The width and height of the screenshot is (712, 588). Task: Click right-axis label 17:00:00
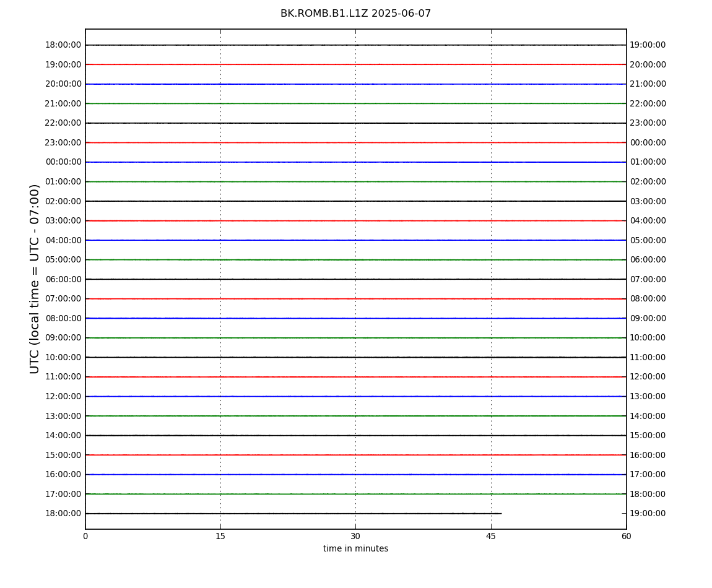click(x=648, y=475)
